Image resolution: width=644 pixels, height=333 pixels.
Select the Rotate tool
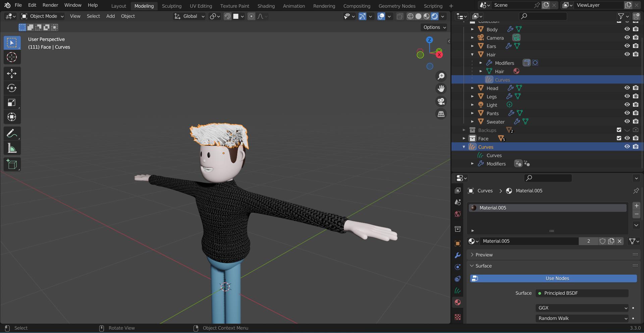tap(12, 88)
